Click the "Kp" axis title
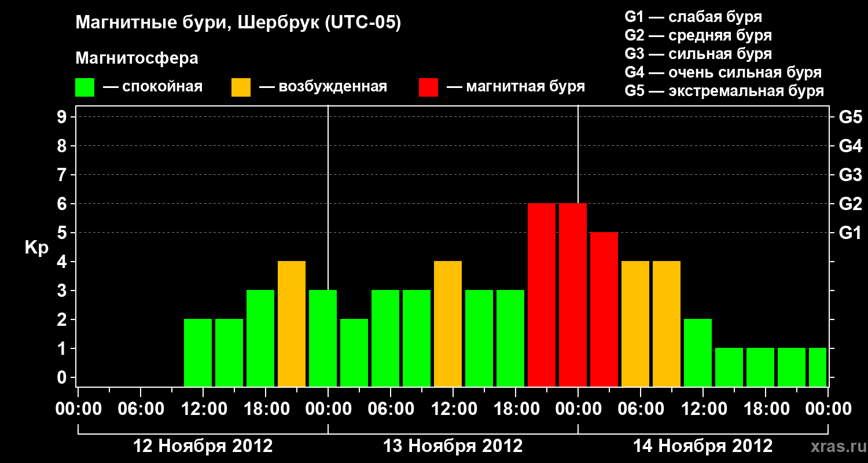This screenshot has width=868, height=463. coord(36,248)
